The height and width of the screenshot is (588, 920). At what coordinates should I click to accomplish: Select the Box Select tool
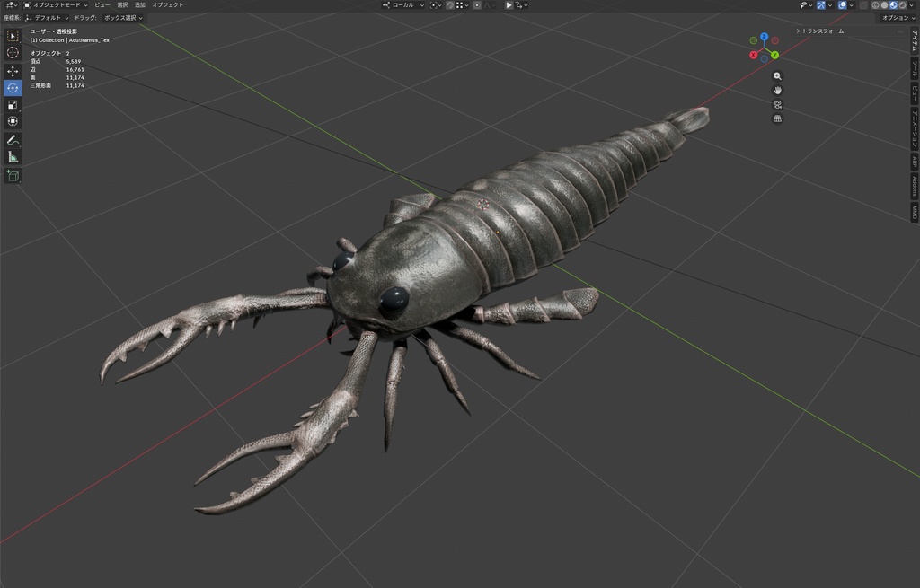pyautogui.click(x=13, y=36)
